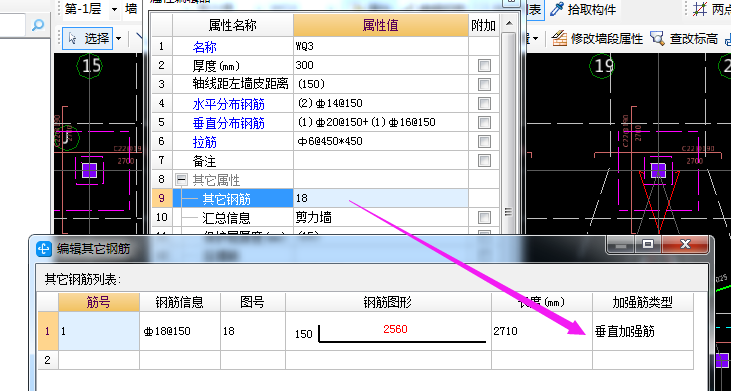Select row header 1 in rebar list
This screenshot has height=391, width=731.
(x=48, y=331)
